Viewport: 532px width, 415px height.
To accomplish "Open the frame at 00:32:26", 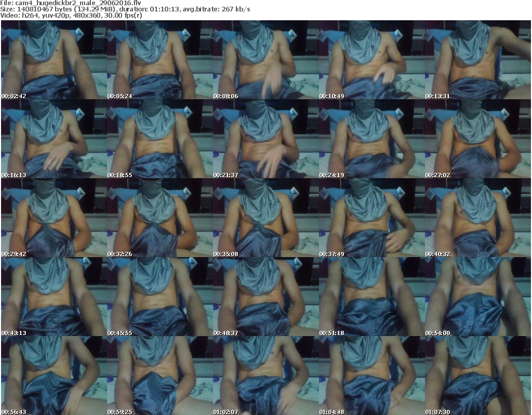I will pos(160,218).
